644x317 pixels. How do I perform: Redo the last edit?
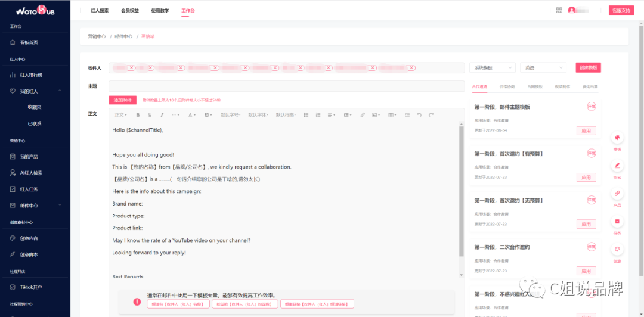click(431, 115)
